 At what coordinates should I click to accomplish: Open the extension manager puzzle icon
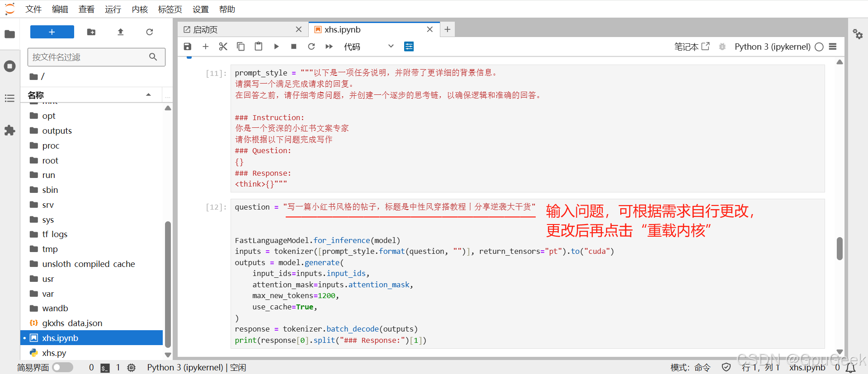[x=9, y=131]
